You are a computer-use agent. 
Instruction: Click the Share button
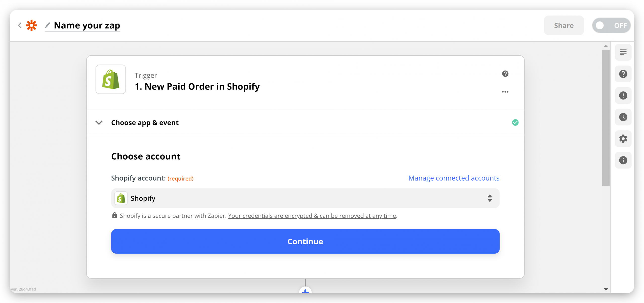(564, 25)
